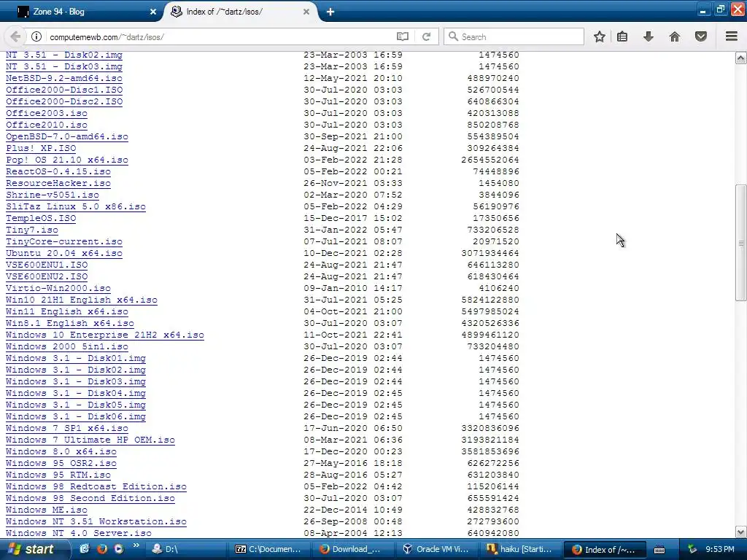Viewport: 747px width, 560px height.
Task: Open the Firefox hamburger menu
Action: 731,36
